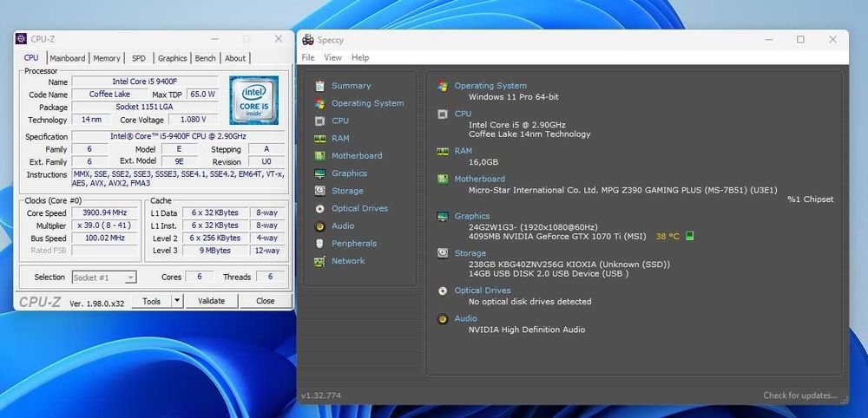This screenshot has width=868, height=418.
Task: Click the v1.32.774 version text in Speccy
Action: pos(321,395)
